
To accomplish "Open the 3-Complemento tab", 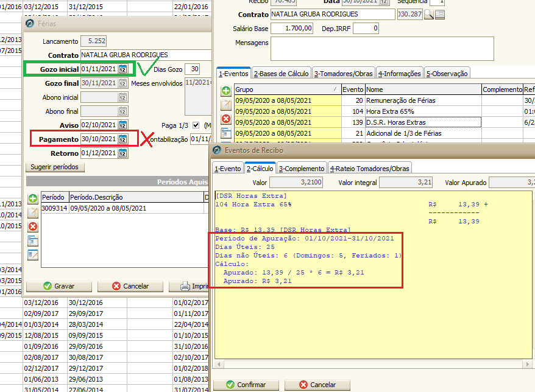I will click(302, 169).
